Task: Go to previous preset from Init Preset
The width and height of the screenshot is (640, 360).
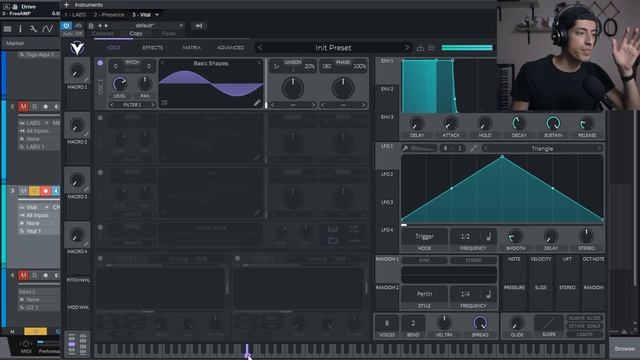Action: (260, 48)
